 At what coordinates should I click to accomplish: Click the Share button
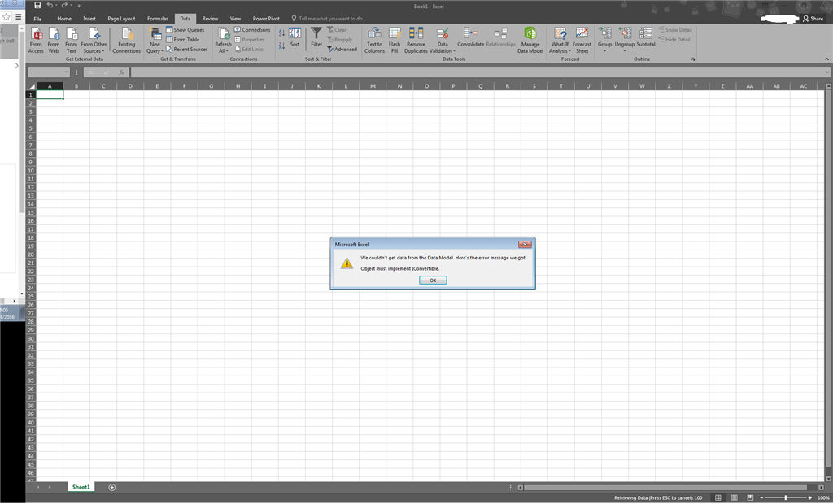point(813,19)
